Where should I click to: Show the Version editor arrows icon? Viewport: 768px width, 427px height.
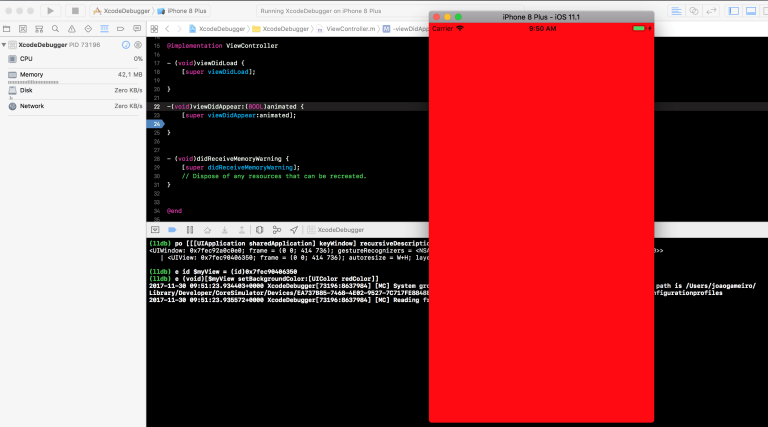click(712, 11)
